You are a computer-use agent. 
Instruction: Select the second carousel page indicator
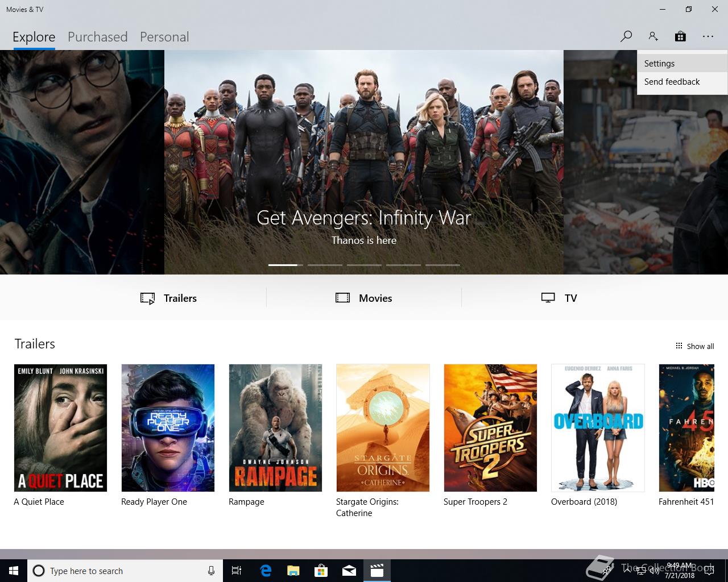tap(325, 265)
